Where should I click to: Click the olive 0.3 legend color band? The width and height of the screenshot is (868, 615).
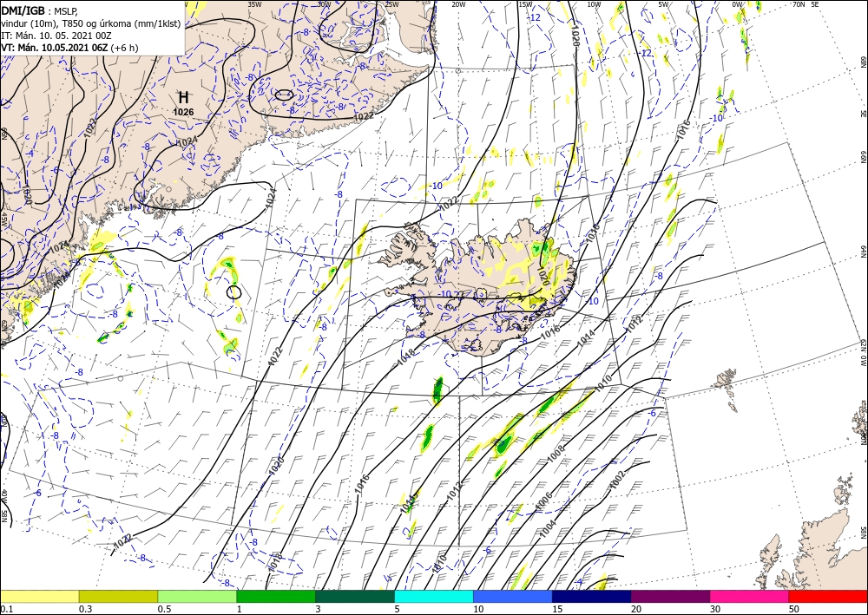(118, 596)
